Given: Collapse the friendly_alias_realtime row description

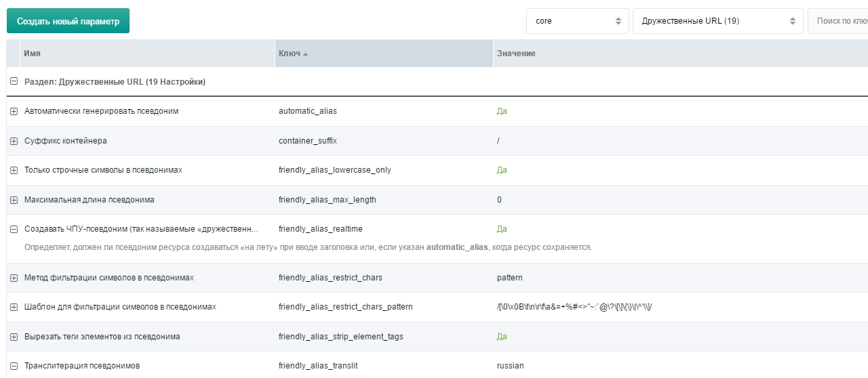Looking at the screenshot, I should [14, 229].
